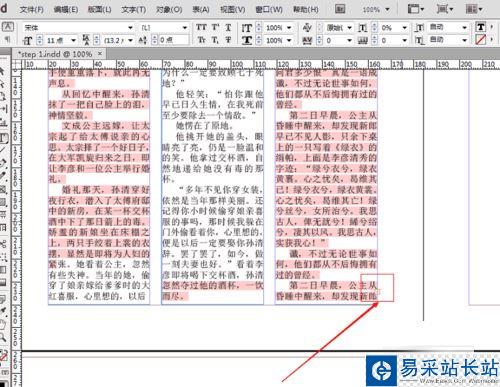The height and width of the screenshot is (387, 500).
Task: Open the zoom level 100% dropdown
Action: click(387, 9)
